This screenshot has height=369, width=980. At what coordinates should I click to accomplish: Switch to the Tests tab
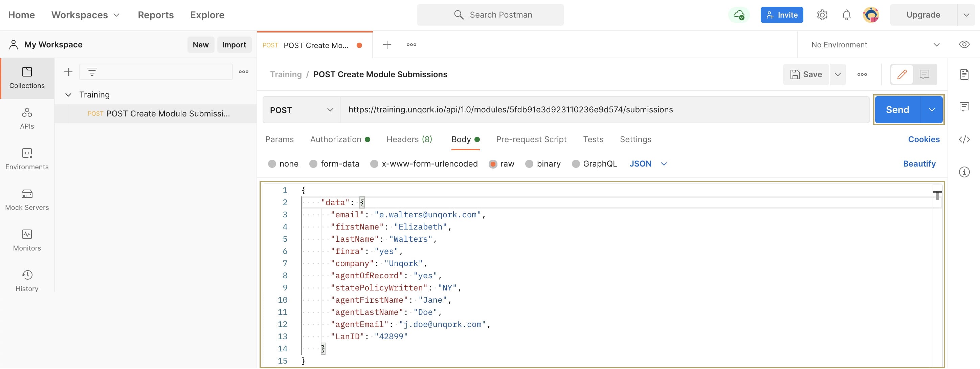tap(593, 139)
